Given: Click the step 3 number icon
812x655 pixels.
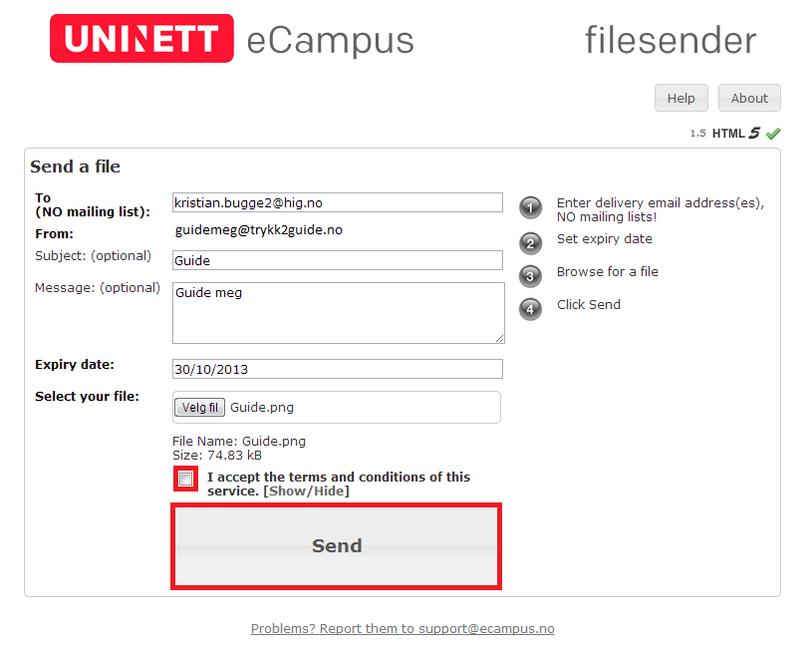Looking at the screenshot, I should coord(530,276).
